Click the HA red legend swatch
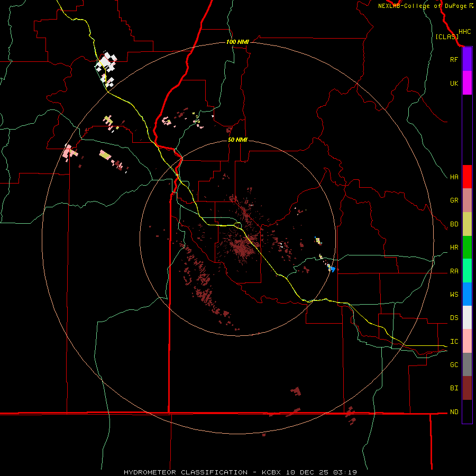The width and height of the screenshot is (476, 476). (x=467, y=177)
